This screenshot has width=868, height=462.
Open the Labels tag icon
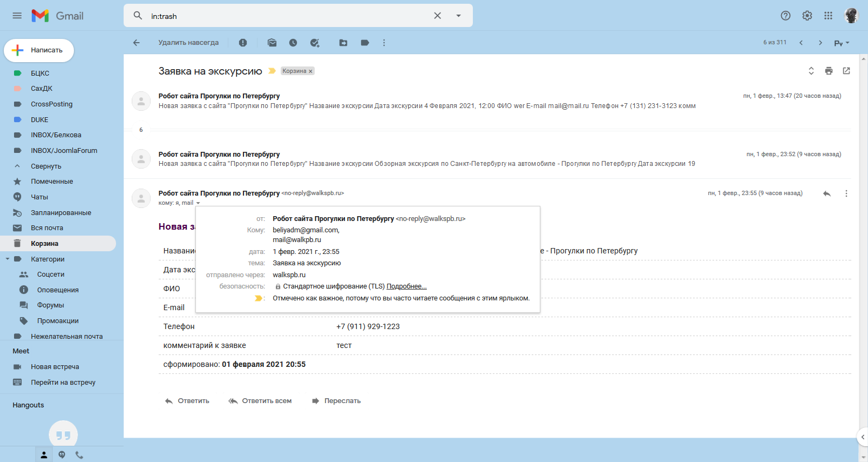click(x=365, y=43)
